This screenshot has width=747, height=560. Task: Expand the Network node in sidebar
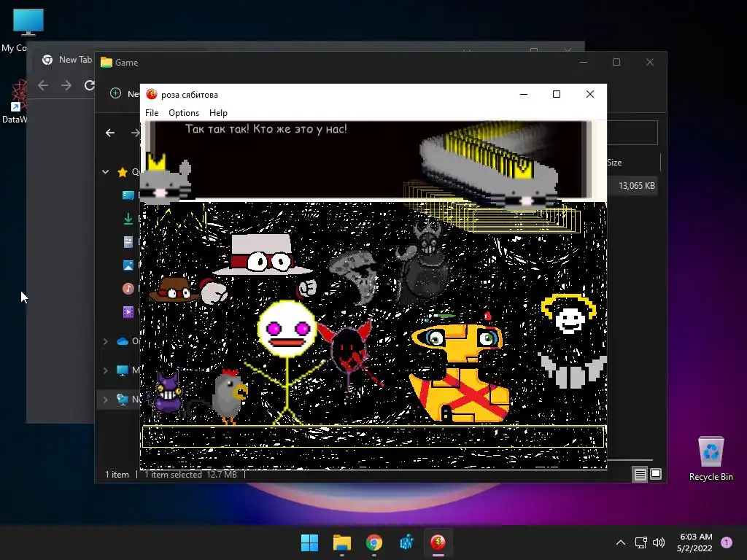105,400
